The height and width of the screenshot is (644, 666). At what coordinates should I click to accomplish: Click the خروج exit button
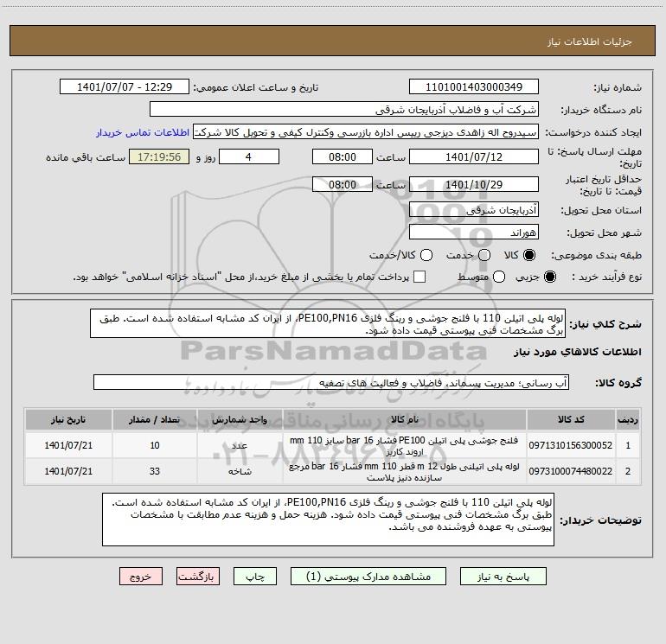[x=141, y=577]
